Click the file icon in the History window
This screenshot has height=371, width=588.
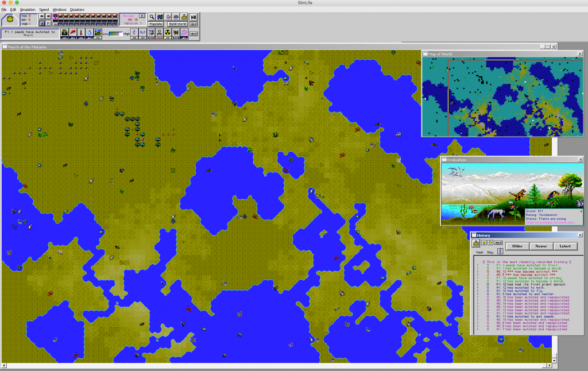pyautogui.click(x=475, y=244)
